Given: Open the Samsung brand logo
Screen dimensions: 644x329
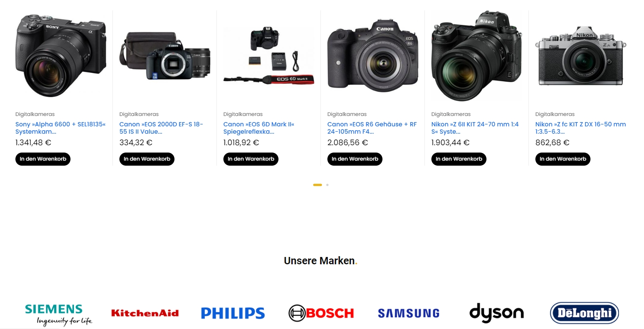Looking at the screenshot, I should click(x=409, y=313).
